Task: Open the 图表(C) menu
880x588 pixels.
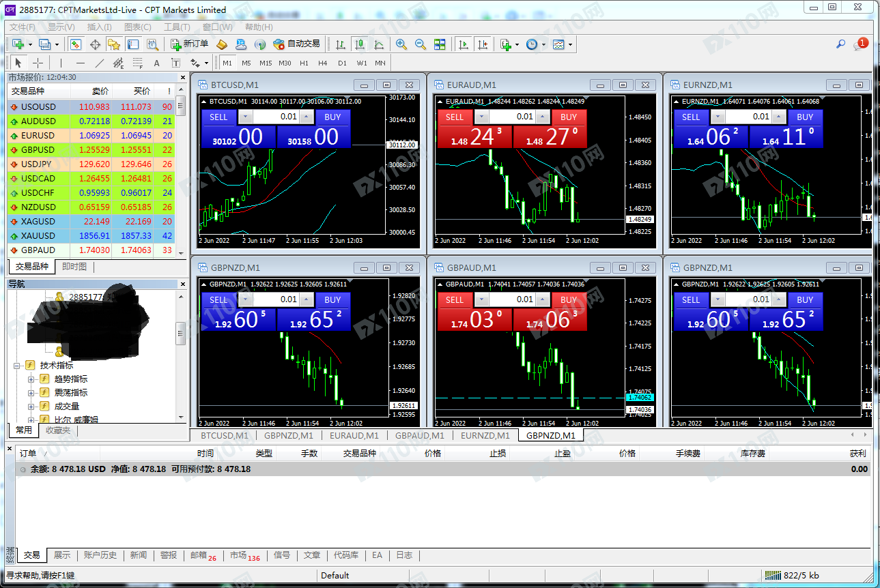Action: 138,27
